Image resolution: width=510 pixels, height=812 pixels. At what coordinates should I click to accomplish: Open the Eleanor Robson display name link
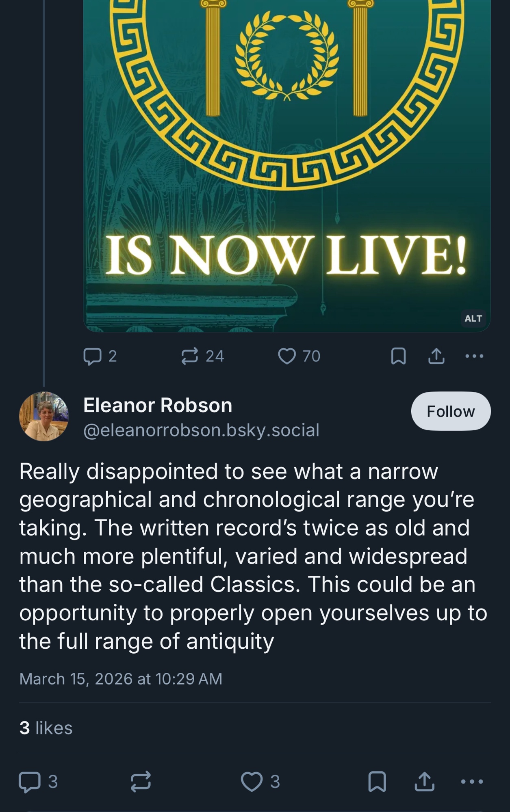(158, 405)
